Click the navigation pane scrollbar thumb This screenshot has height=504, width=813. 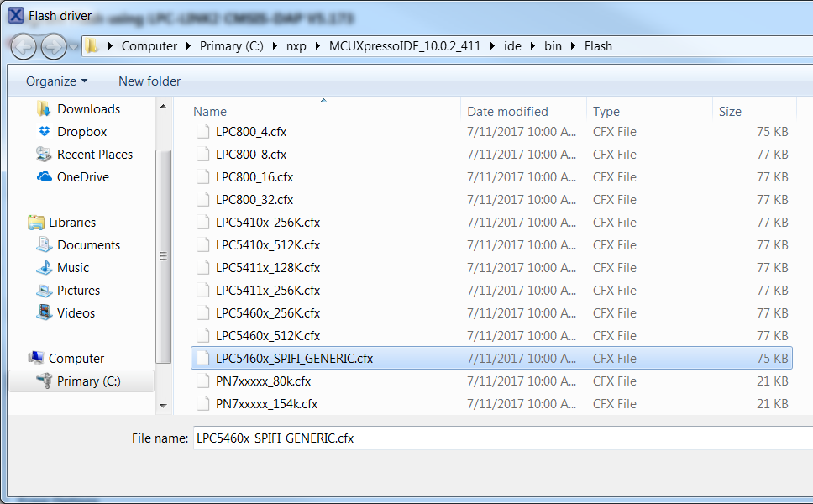click(163, 256)
